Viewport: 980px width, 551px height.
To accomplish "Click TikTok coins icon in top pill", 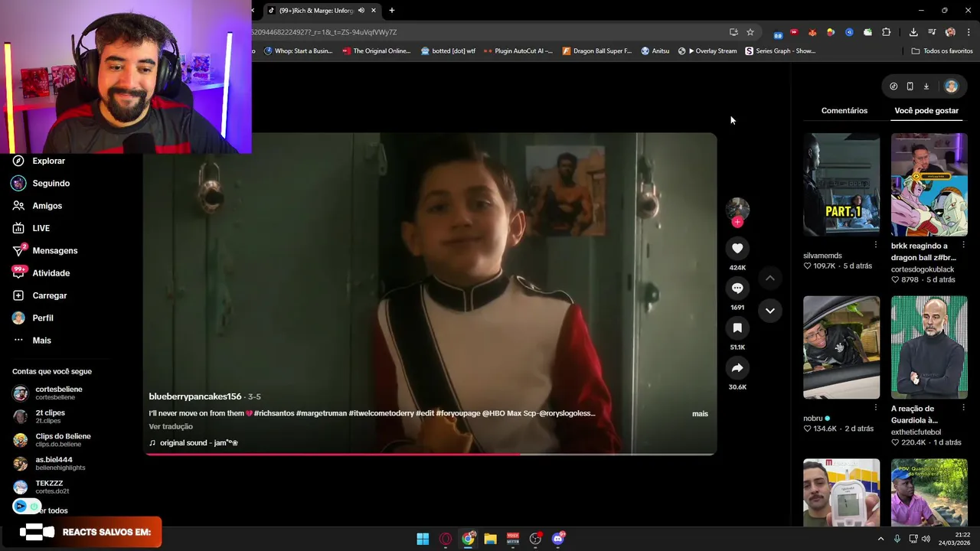I will point(893,86).
